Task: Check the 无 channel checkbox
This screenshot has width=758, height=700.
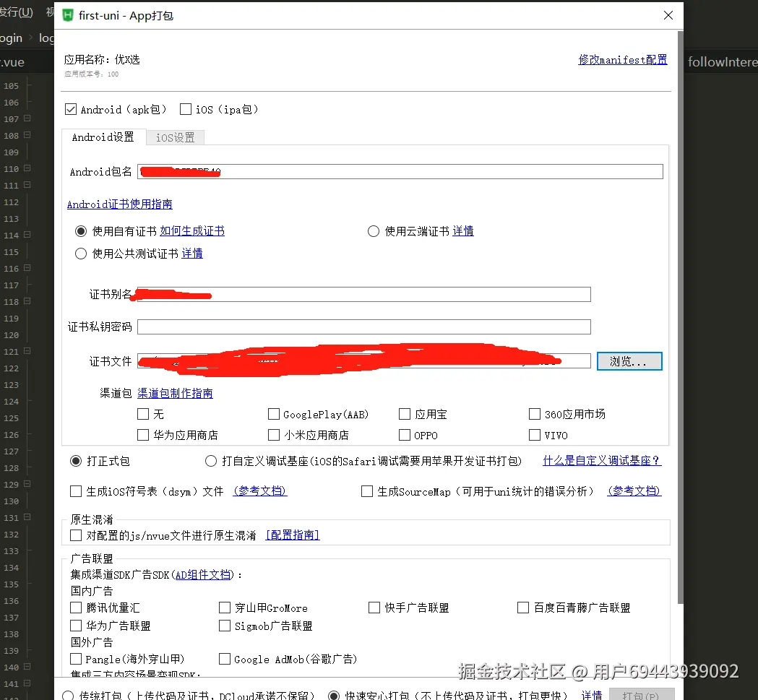Action: pyautogui.click(x=143, y=415)
